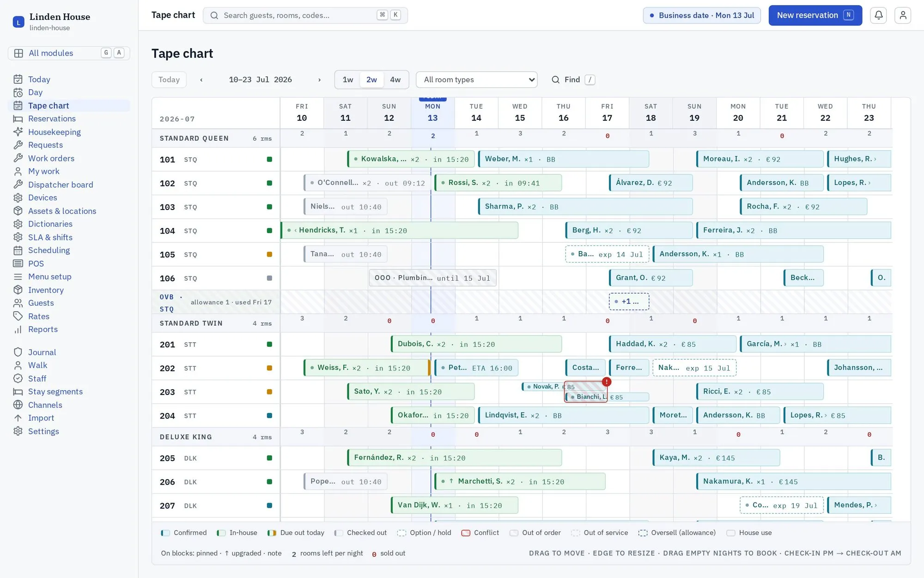Click the Devices gear icon
Screen dimensions: 924x578
pos(18,197)
